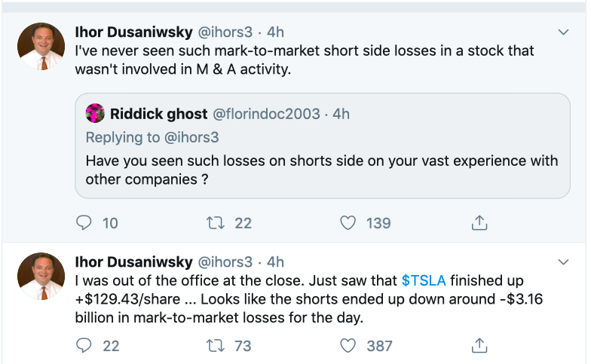The image size is (591, 364).
Task: Reply to the $TSLA shorts tweet
Action: tap(84, 346)
